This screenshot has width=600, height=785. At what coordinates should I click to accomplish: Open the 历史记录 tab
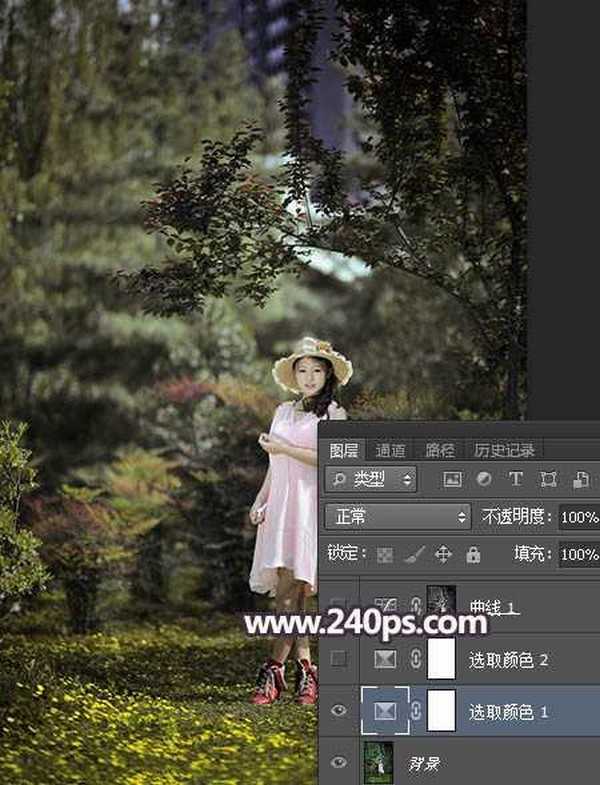[504, 451]
